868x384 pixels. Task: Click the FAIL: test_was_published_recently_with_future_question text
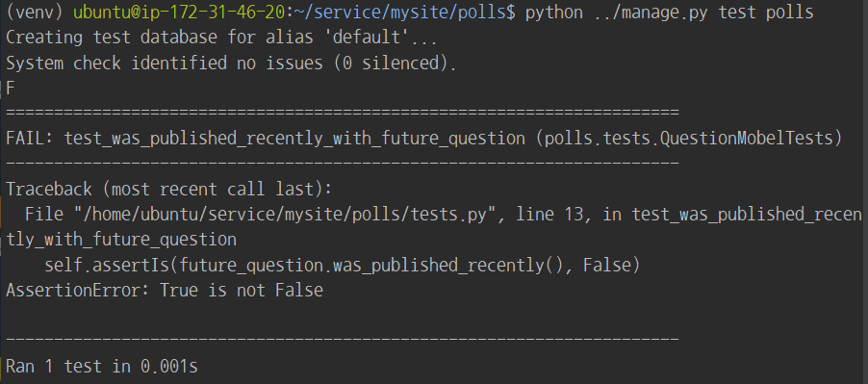(x=266, y=139)
